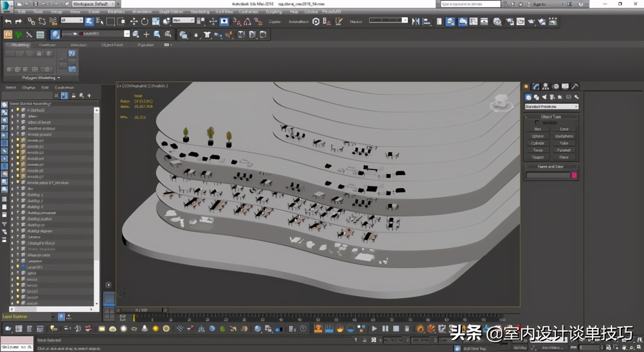Open the Standard Primitives category dropdown
This screenshot has height=352, width=644.
(x=551, y=107)
